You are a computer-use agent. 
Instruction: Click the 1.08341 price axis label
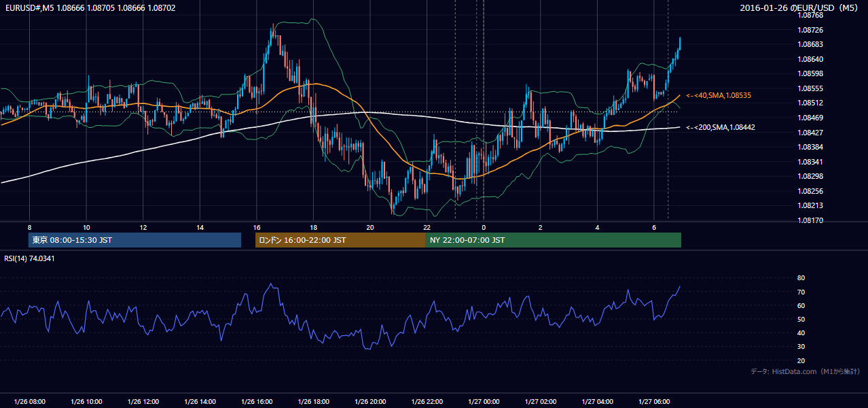pos(810,162)
